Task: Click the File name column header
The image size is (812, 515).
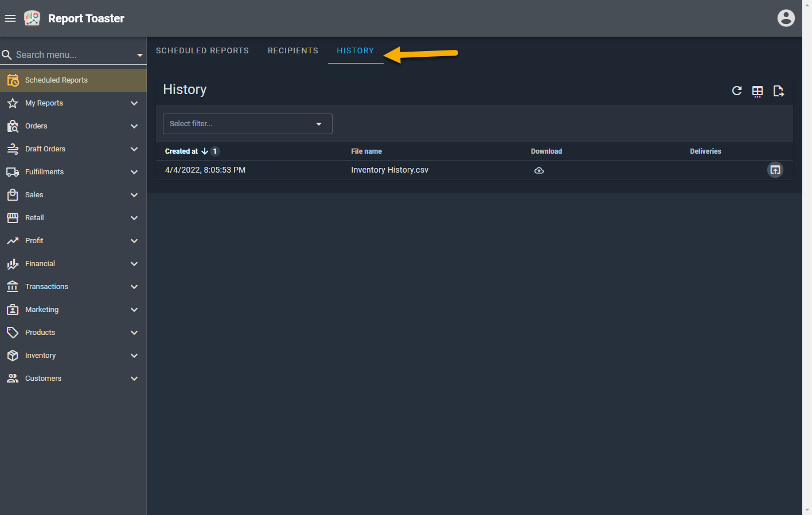Action: click(366, 151)
